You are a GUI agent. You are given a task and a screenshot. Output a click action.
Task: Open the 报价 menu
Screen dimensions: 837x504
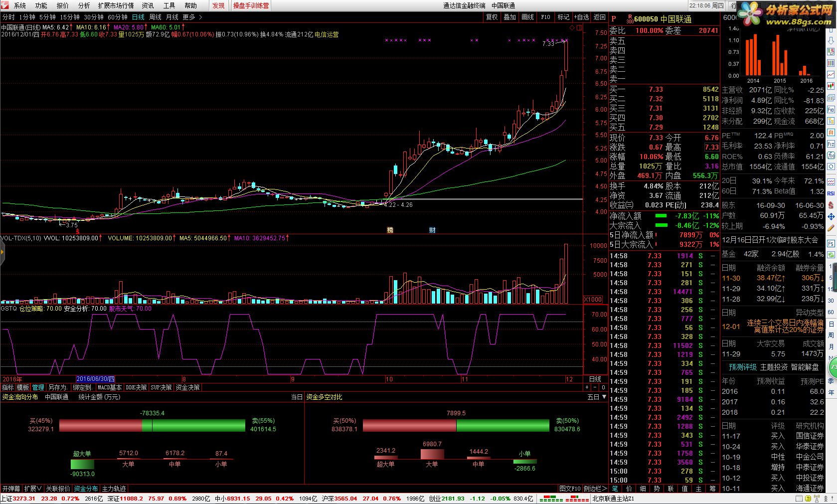pos(63,5)
